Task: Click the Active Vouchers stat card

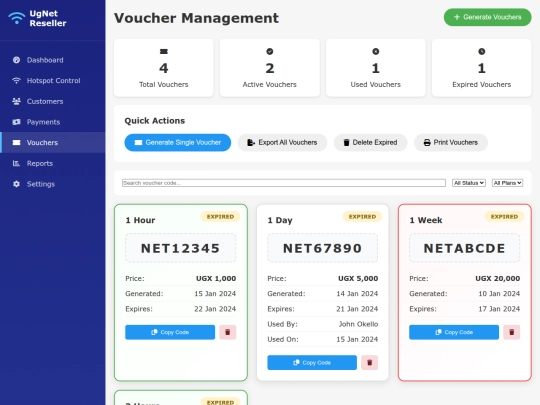Action: (270, 68)
